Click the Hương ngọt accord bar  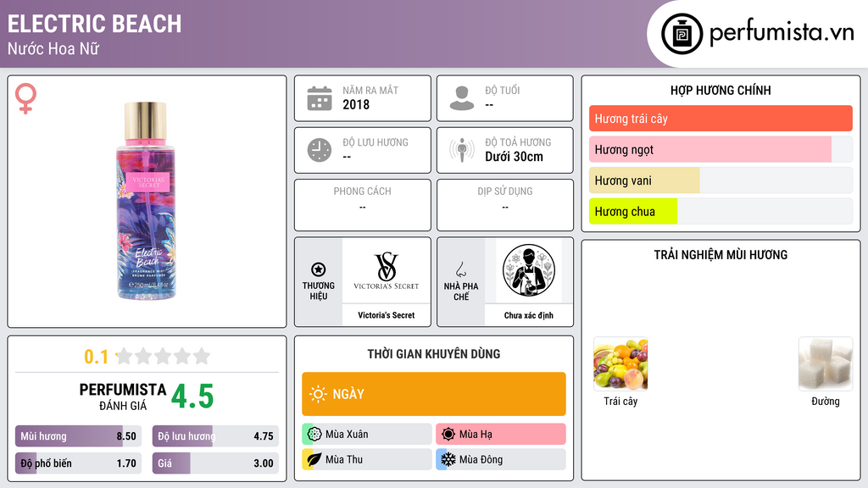(x=721, y=149)
